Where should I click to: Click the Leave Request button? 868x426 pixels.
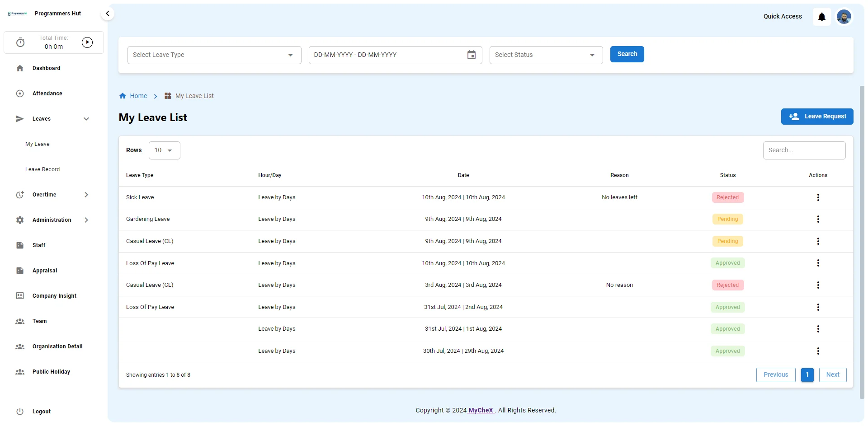click(x=817, y=117)
